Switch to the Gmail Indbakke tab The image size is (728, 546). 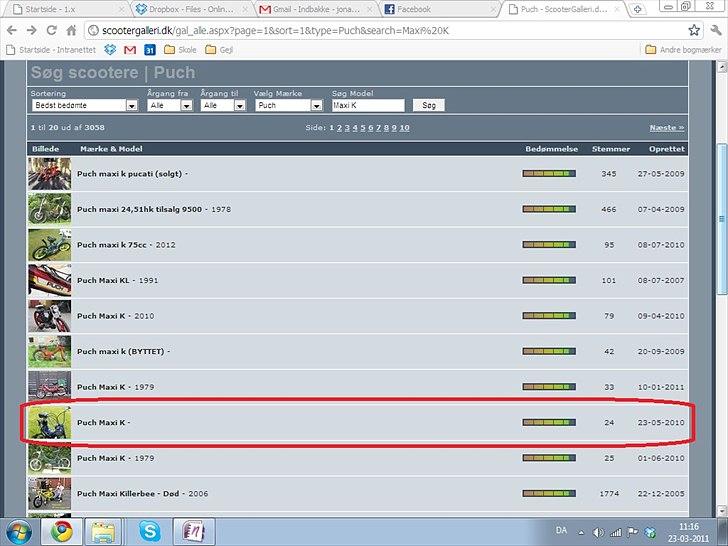pyautogui.click(x=313, y=9)
